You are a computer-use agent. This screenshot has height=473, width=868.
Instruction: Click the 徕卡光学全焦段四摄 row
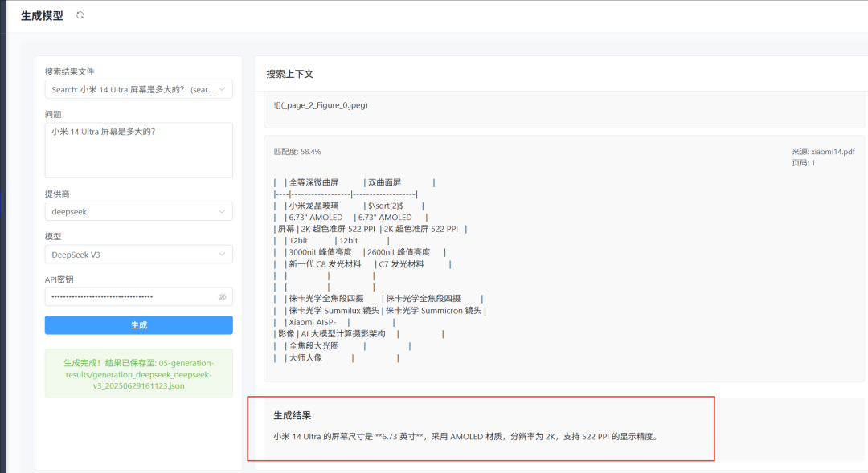379,299
